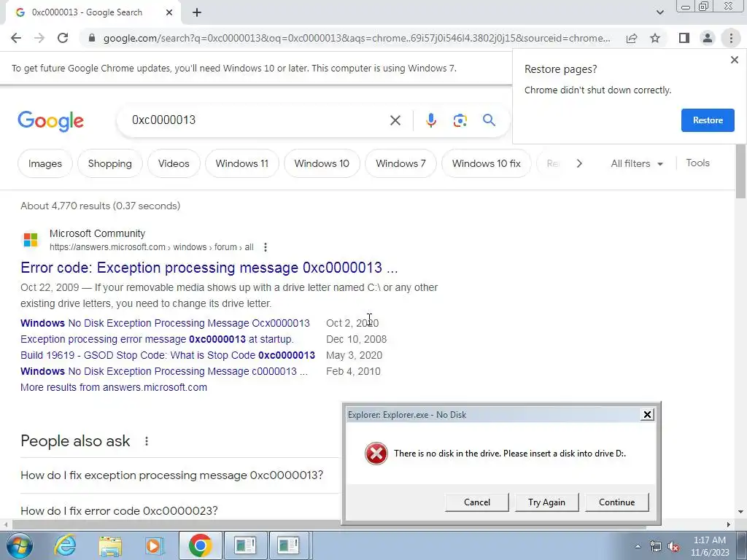Open Microsoft Community result options menu

click(266, 247)
